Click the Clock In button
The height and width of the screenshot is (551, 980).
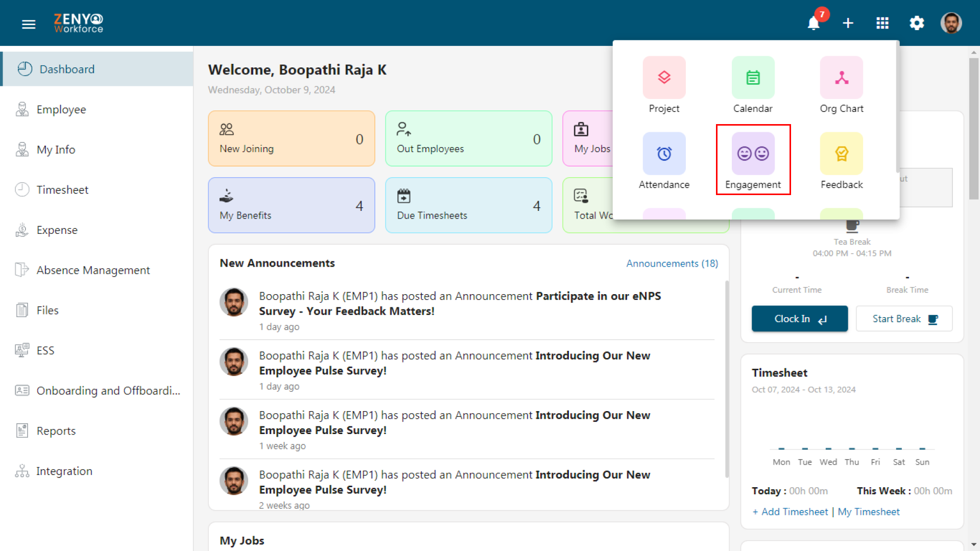point(800,319)
